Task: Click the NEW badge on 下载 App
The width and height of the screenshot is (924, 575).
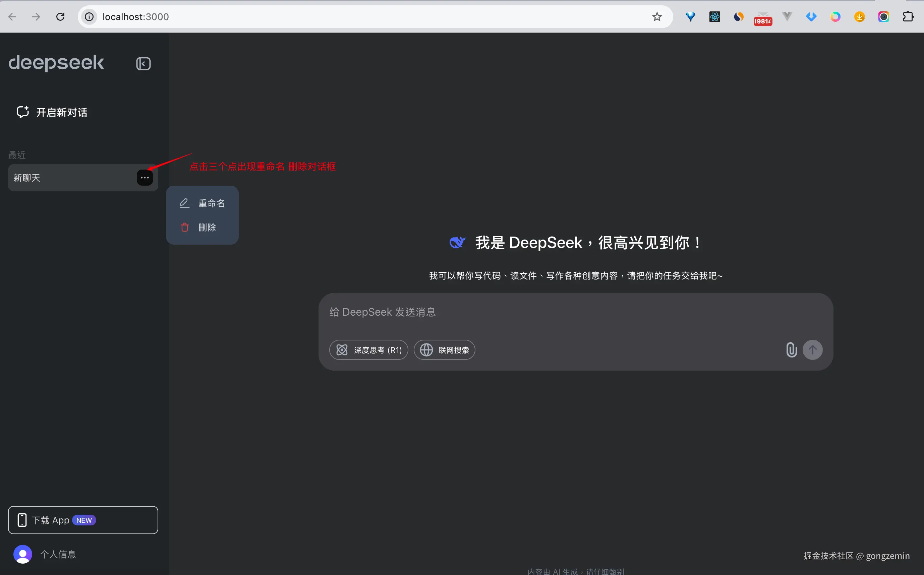Action: [x=84, y=520]
